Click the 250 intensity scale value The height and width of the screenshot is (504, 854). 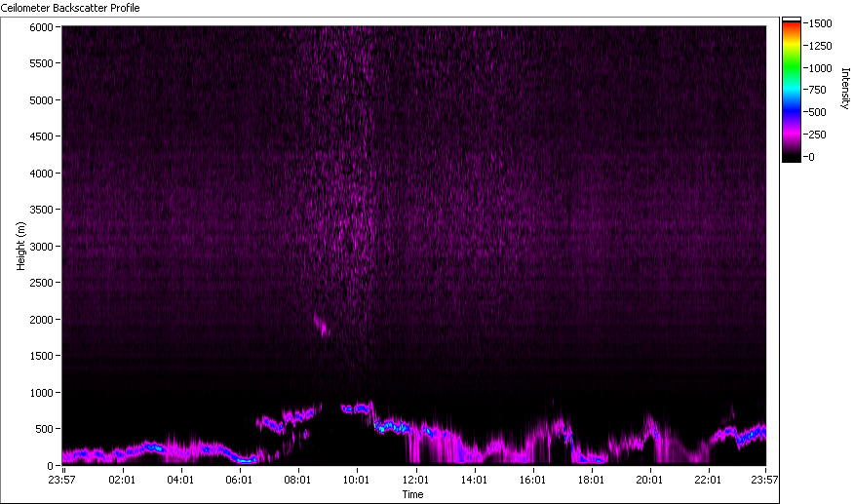[818, 135]
